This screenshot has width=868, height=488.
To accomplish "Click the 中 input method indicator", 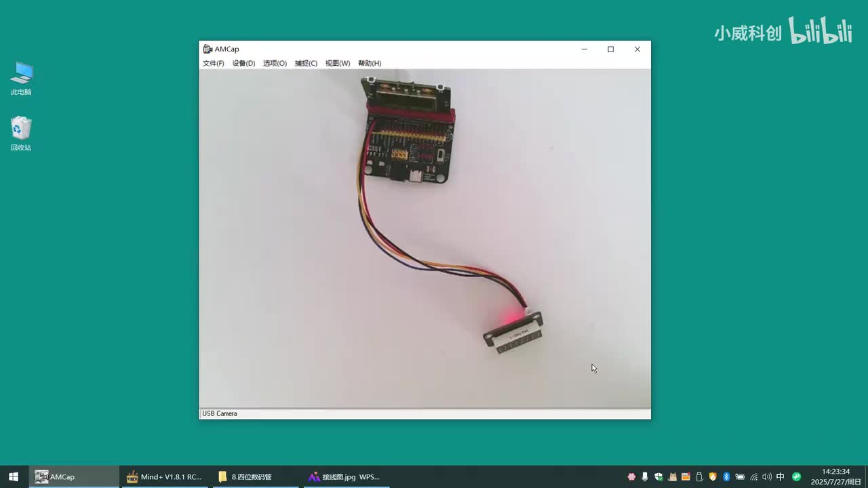I will (x=781, y=476).
